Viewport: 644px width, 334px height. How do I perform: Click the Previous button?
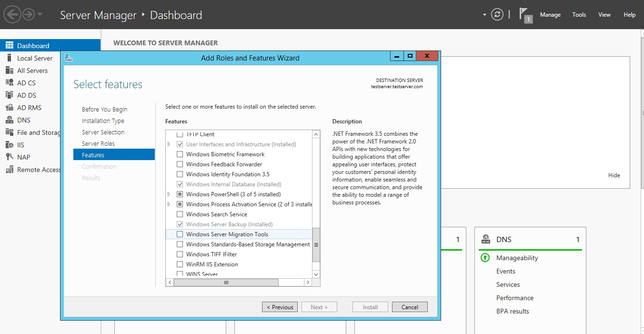[x=280, y=307]
